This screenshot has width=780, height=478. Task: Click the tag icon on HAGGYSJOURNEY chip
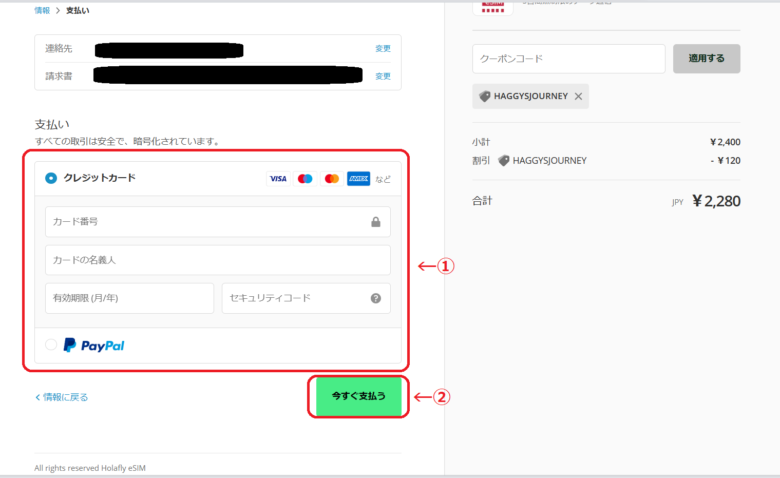coord(485,96)
